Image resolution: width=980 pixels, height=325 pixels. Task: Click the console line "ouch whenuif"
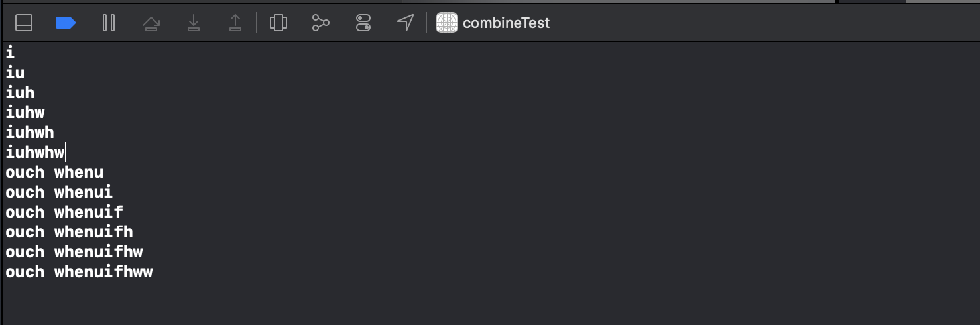pos(64,212)
